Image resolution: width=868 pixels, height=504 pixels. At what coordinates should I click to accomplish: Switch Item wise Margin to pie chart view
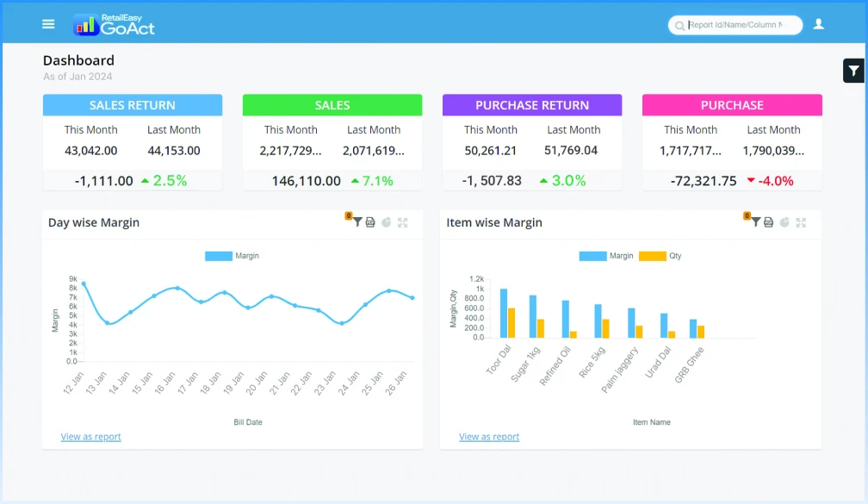(784, 222)
